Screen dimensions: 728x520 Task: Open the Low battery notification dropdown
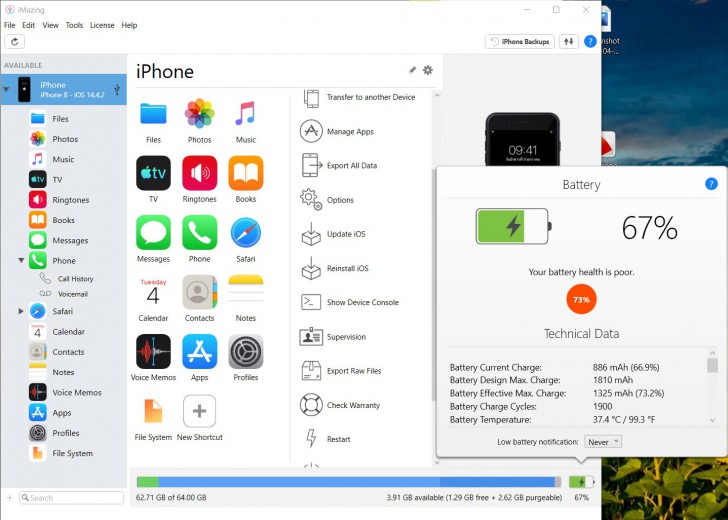(x=603, y=442)
